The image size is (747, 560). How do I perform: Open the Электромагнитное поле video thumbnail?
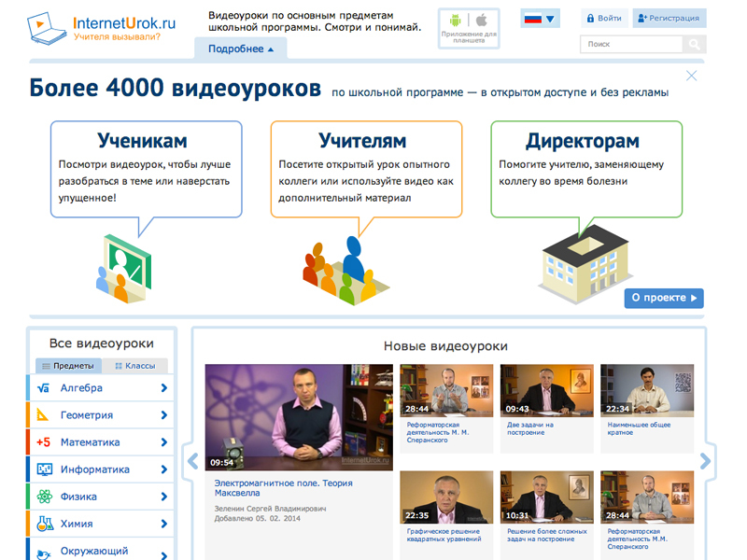point(299,416)
